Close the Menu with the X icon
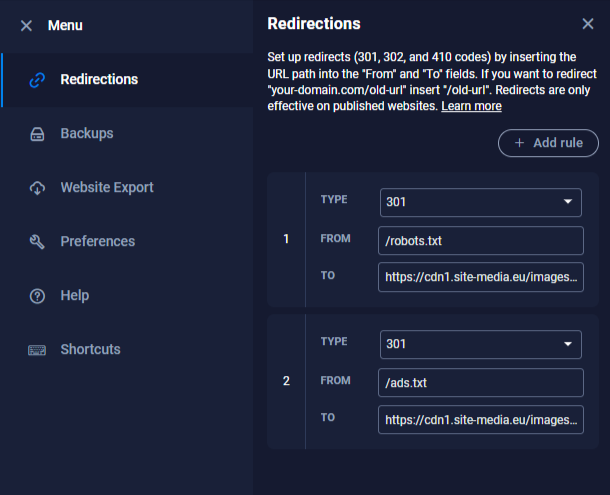Image resolution: width=610 pixels, height=495 pixels. click(26, 25)
